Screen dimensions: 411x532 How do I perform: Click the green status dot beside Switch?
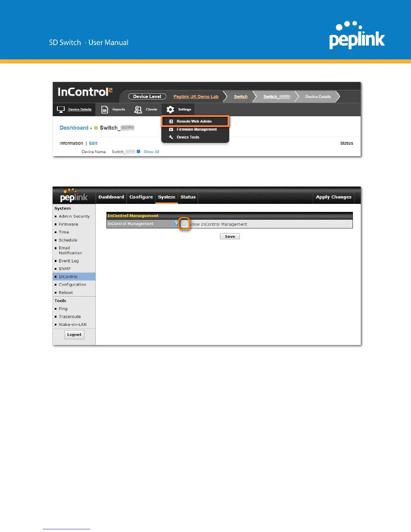click(96, 128)
